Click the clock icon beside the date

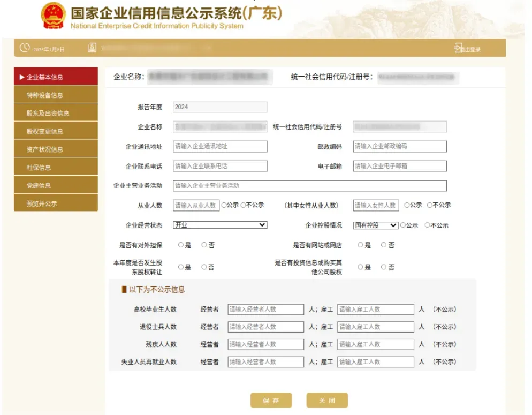25,48
